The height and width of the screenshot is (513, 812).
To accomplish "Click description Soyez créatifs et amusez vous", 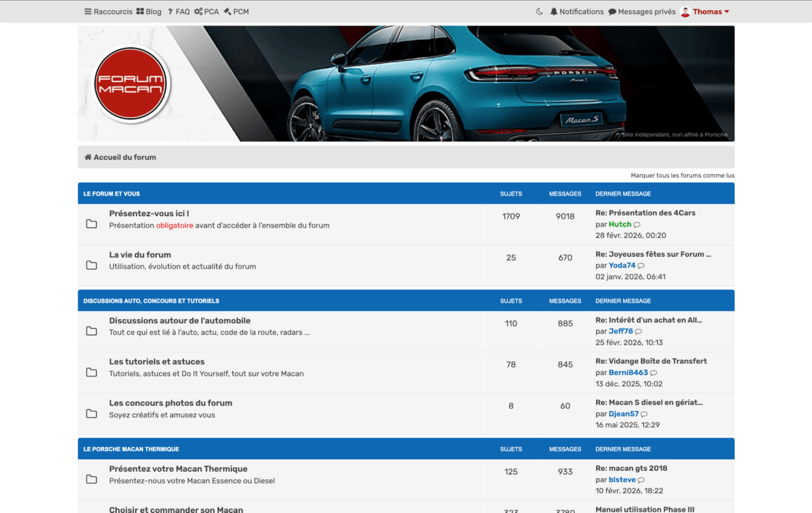I will click(162, 415).
